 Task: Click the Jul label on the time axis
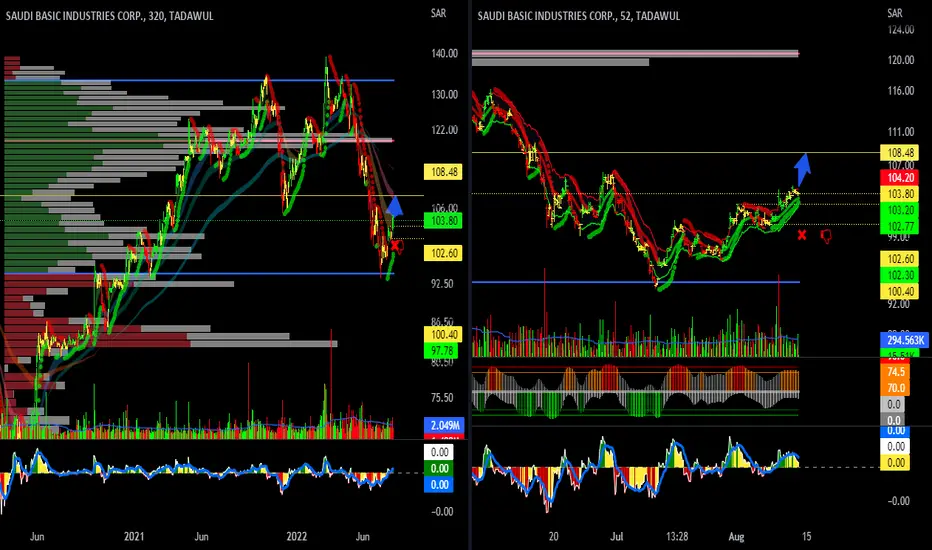(x=616, y=536)
